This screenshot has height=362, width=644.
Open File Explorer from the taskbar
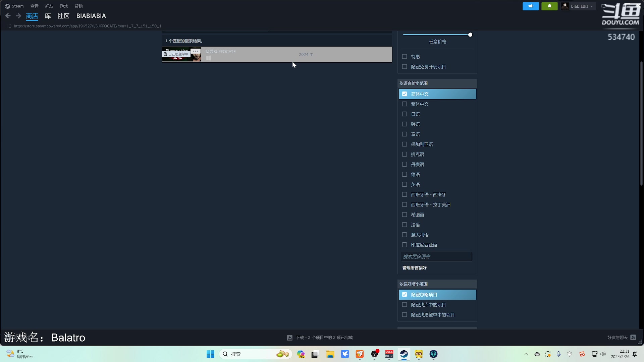(330, 354)
